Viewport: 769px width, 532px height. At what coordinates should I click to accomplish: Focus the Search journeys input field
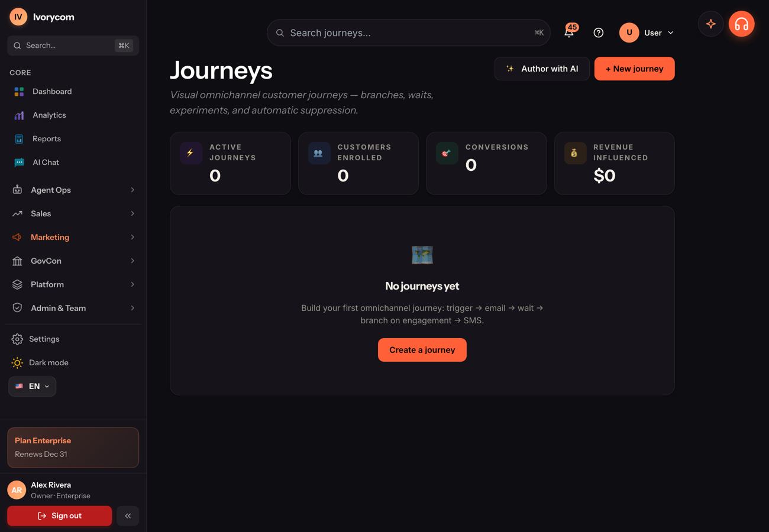coord(409,33)
